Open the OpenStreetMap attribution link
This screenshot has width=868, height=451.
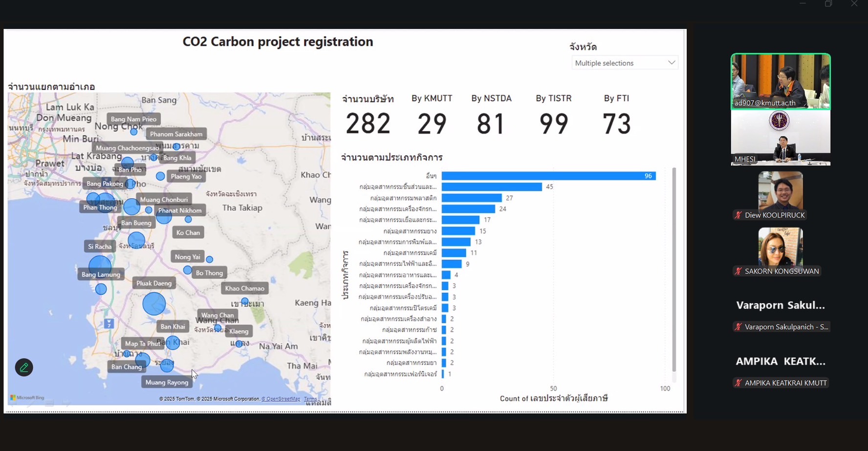tap(281, 399)
